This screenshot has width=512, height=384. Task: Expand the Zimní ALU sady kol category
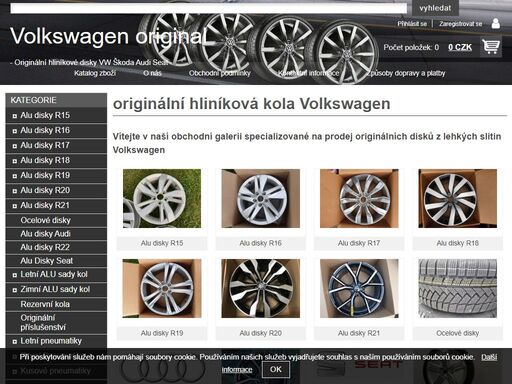(15, 290)
